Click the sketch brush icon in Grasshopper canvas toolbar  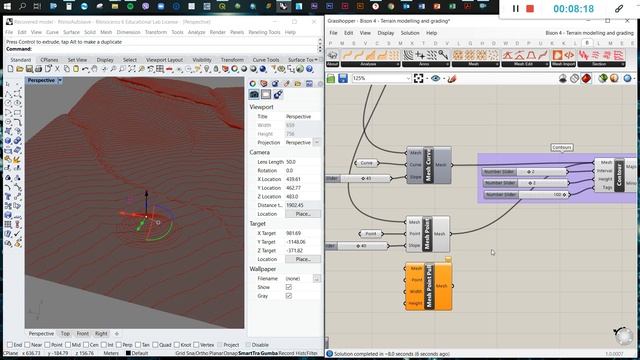[x=452, y=78]
